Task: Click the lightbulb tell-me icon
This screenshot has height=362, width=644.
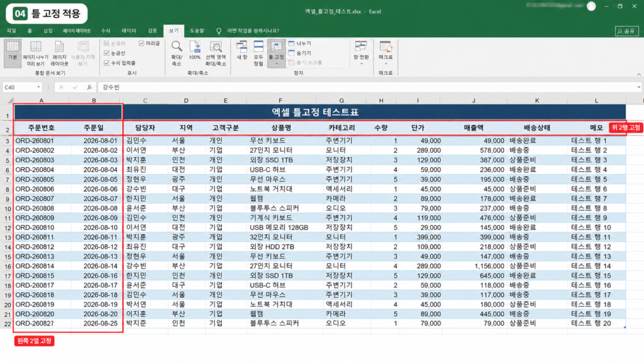Action: [219, 31]
